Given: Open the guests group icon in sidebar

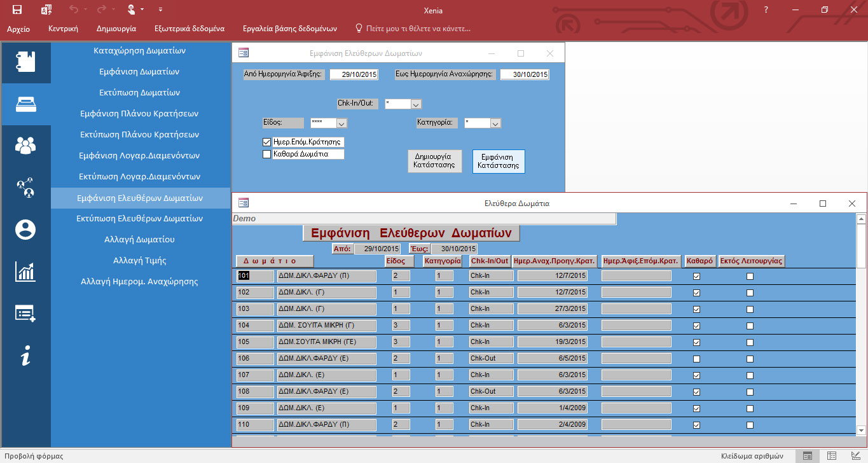Looking at the screenshot, I should (26, 146).
